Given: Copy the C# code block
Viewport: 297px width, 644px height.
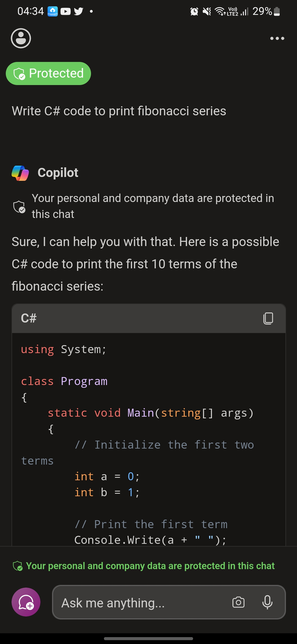Looking at the screenshot, I should point(268,318).
